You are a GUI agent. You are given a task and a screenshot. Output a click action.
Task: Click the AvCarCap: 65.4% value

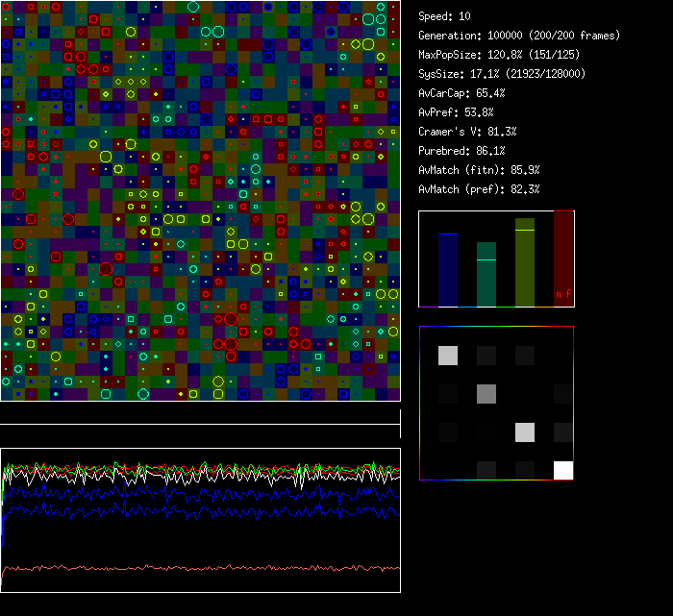click(461, 93)
